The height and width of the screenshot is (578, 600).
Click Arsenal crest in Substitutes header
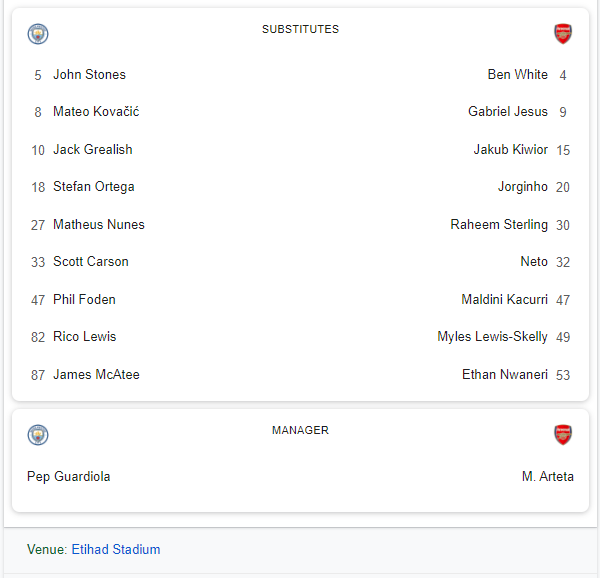tap(563, 34)
